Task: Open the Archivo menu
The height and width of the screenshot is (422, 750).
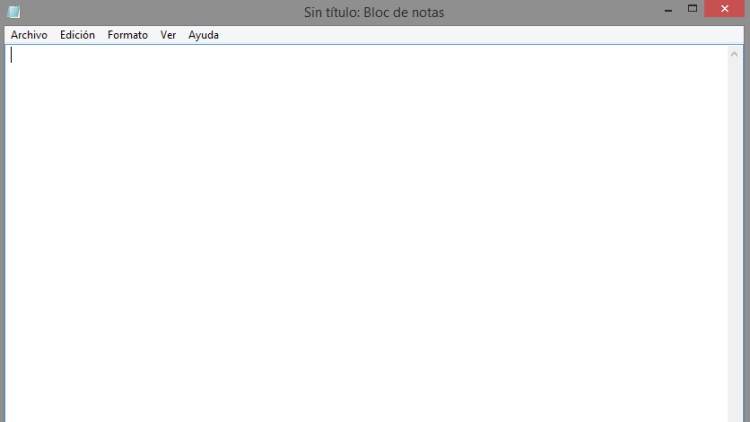Action: 29,35
